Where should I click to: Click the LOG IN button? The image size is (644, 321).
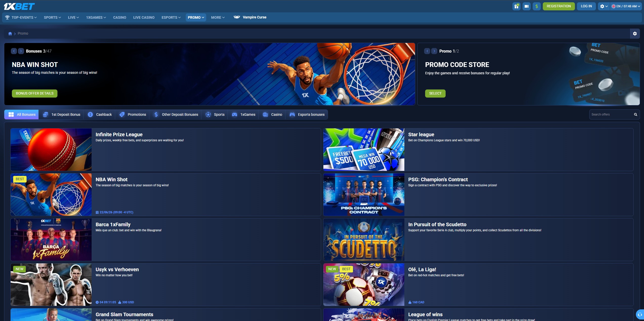(x=586, y=6)
